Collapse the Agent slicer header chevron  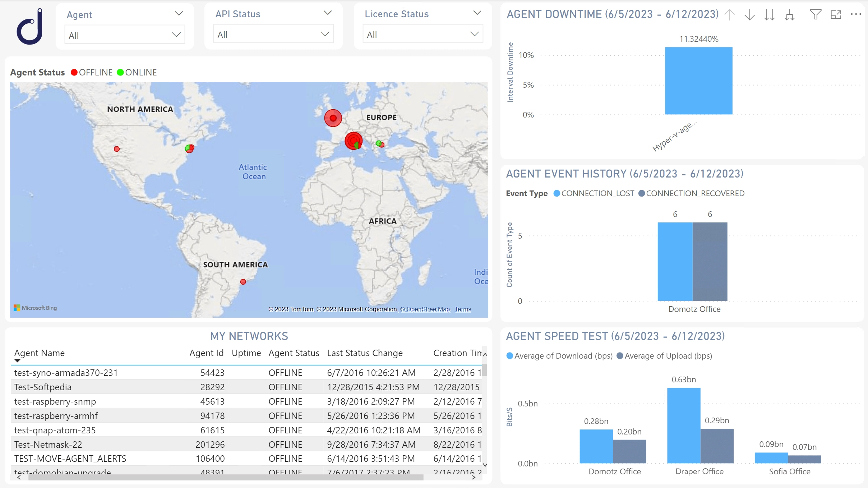click(x=179, y=14)
